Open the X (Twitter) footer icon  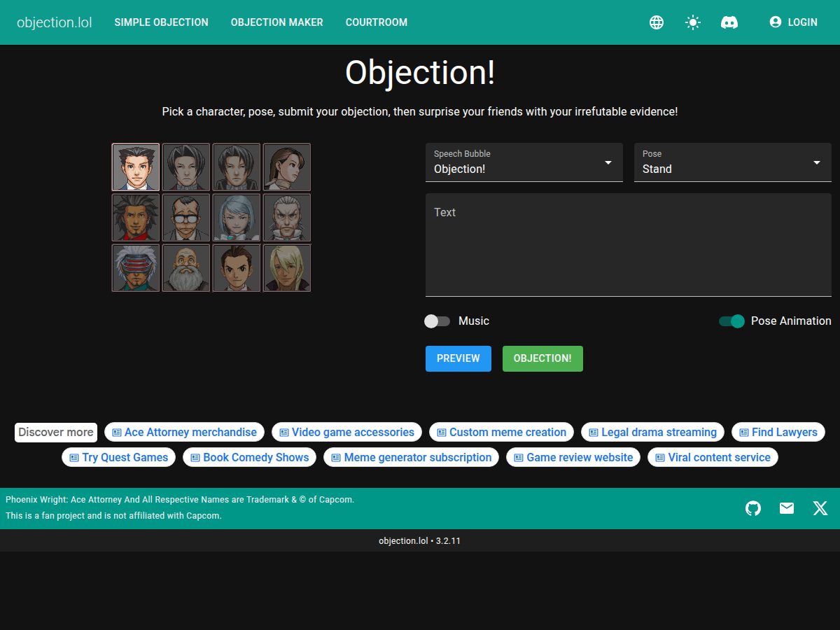click(x=820, y=508)
